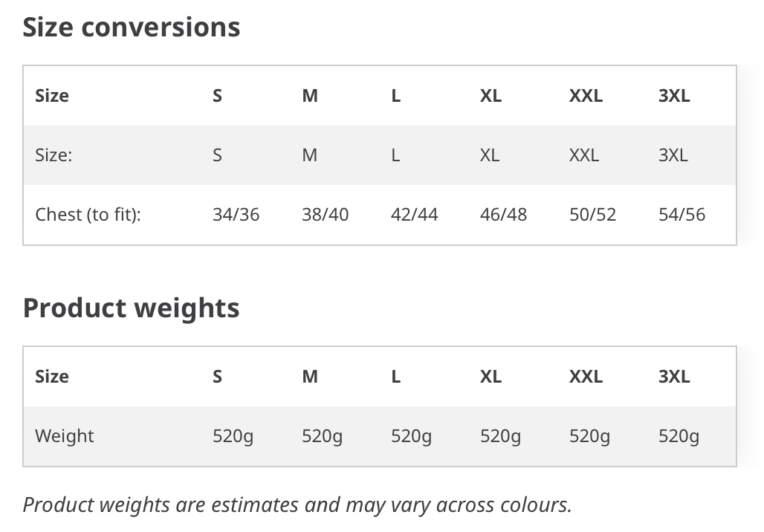The width and height of the screenshot is (764, 532).
Task: Select the M header in Product weights table
Action: coord(310,377)
